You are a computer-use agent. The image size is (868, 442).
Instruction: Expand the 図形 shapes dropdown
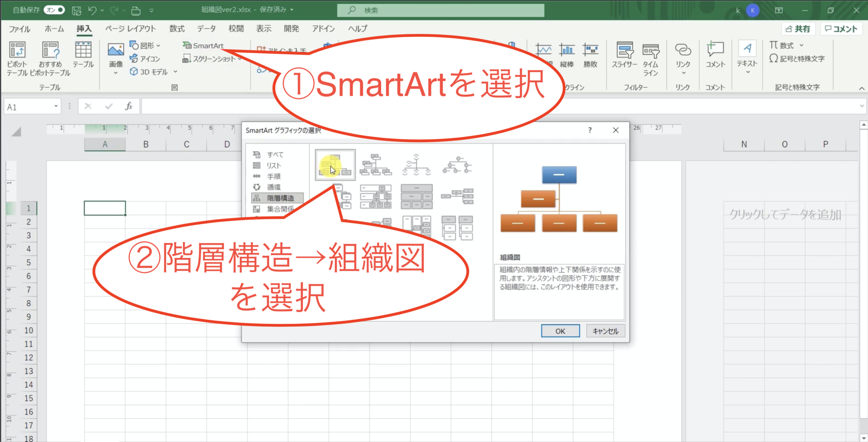158,45
